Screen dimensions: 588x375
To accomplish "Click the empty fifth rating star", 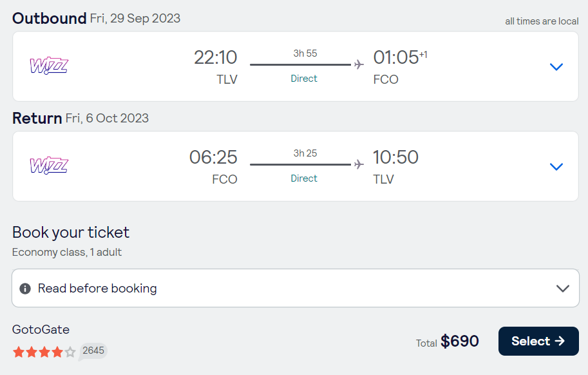I will tap(70, 352).
